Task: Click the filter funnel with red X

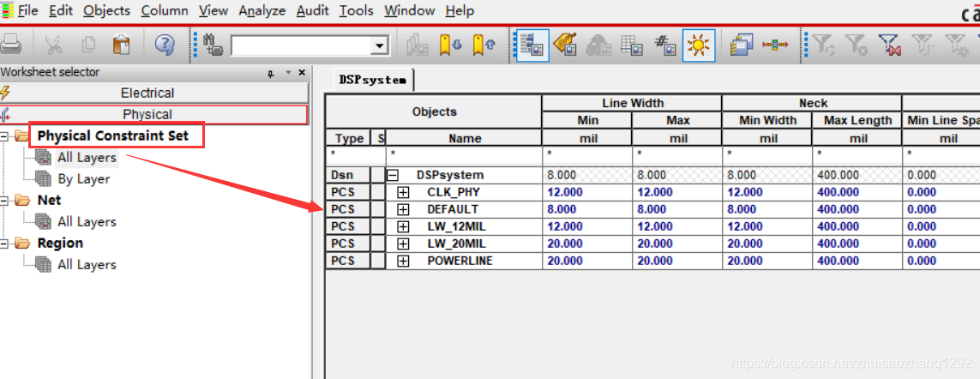Action: [890, 45]
